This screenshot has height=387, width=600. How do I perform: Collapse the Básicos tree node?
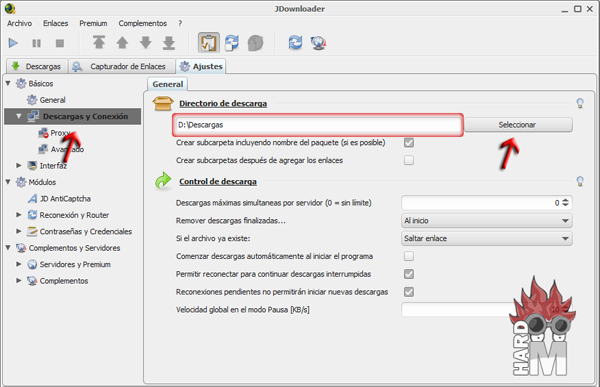coord(8,83)
